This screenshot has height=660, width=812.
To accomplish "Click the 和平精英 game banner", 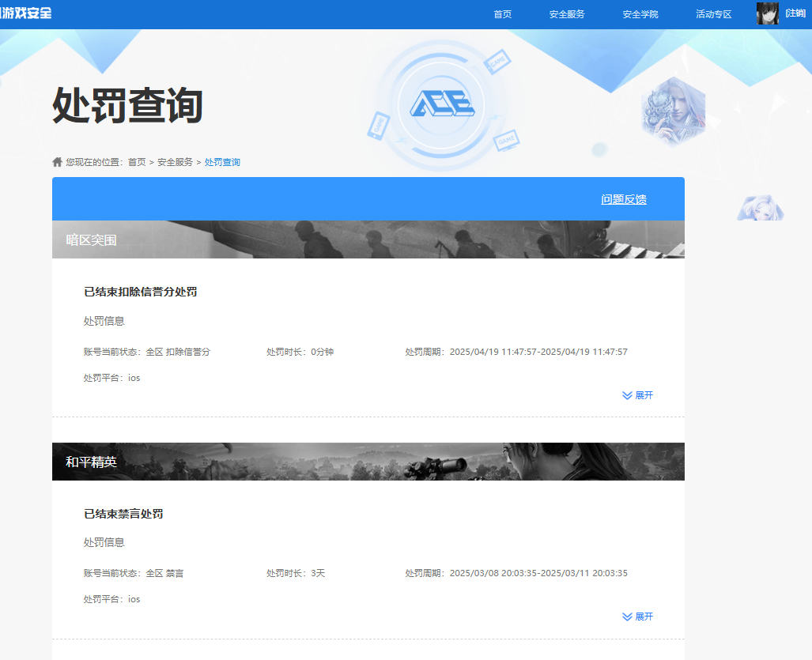I will point(368,462).
